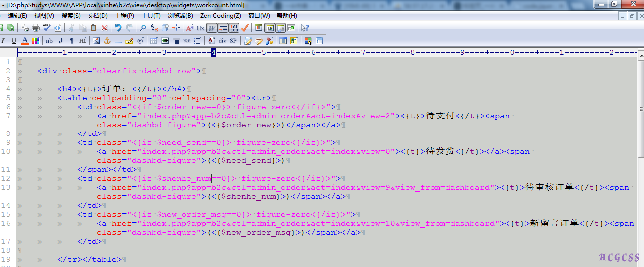
Task: Insert an image using the picture icon
Action: tap(96, 41)
